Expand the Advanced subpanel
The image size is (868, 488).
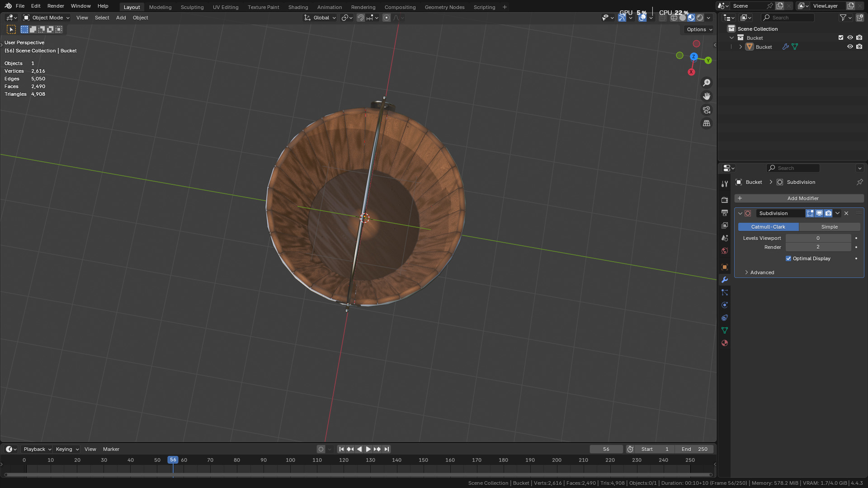[759, 272]
